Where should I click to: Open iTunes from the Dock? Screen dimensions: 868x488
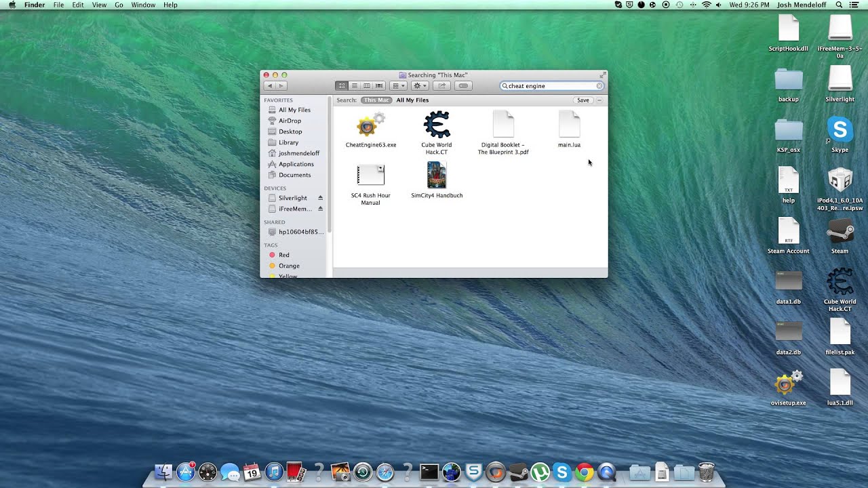coord(274,472)
